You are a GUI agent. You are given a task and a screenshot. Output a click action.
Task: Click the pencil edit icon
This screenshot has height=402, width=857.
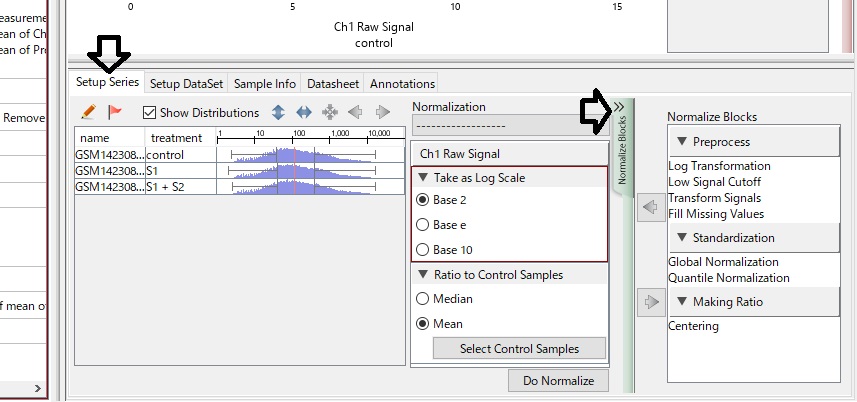[x=89, y=113]
